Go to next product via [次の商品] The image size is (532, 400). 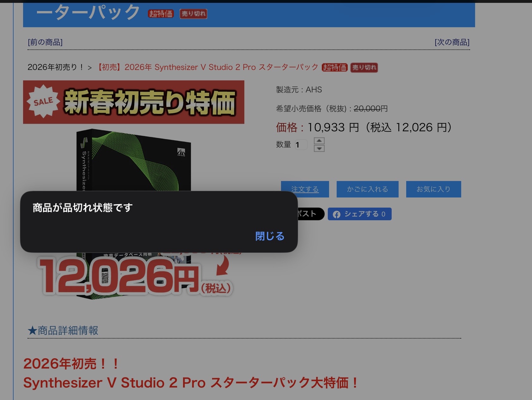tap(452, 42)
